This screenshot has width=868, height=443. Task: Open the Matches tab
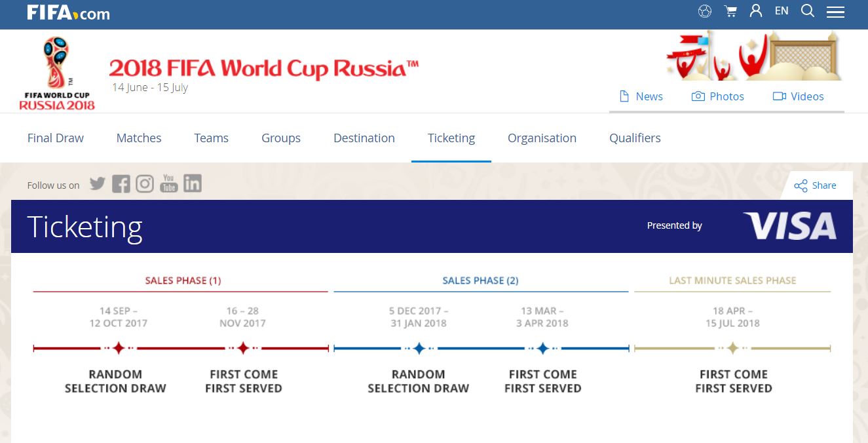coord(139,138)
